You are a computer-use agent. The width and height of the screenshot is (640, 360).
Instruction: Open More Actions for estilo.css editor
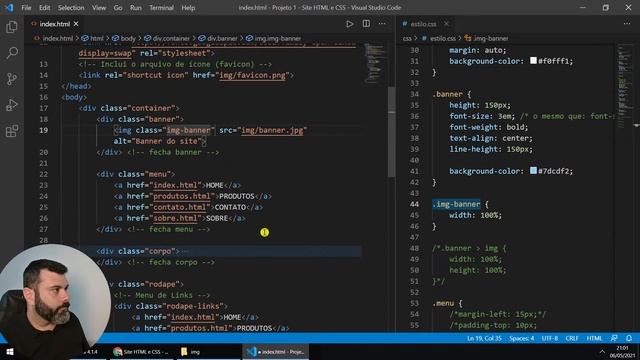pyautogui.click(x=627, y=24)
